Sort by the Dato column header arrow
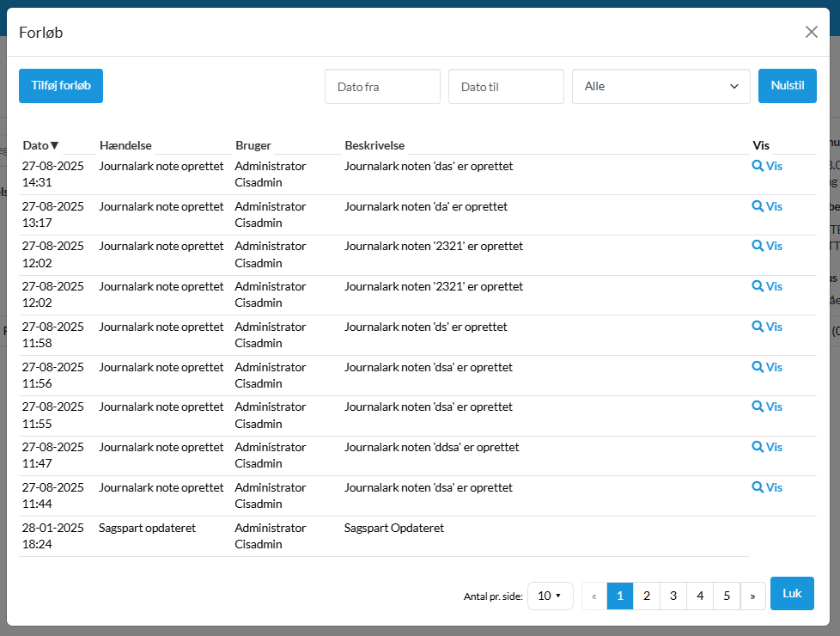This screenshot has height=636, width=840. pos(55,145)
